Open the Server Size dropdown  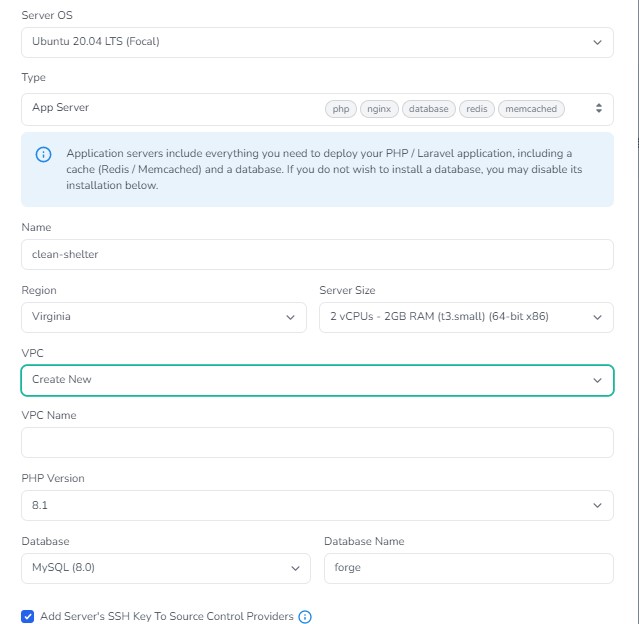coord(465,317)
